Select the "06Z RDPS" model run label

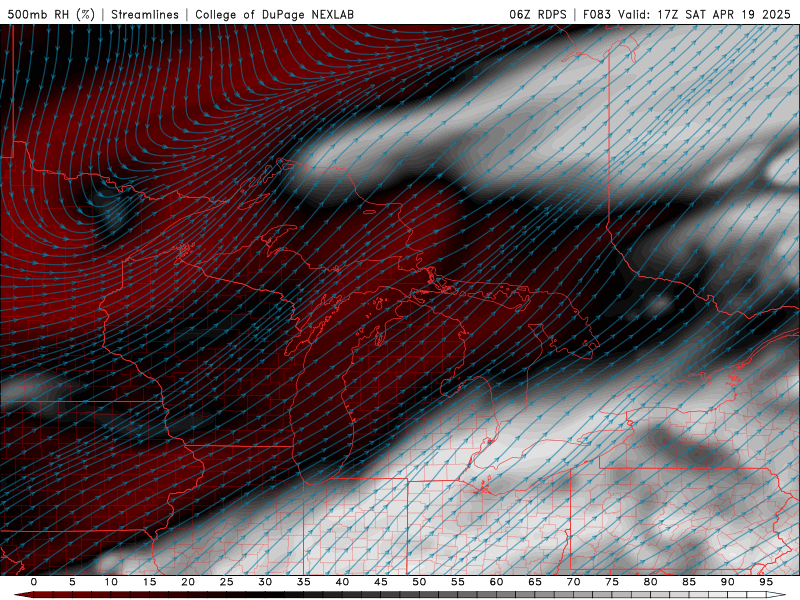(538, 14)
